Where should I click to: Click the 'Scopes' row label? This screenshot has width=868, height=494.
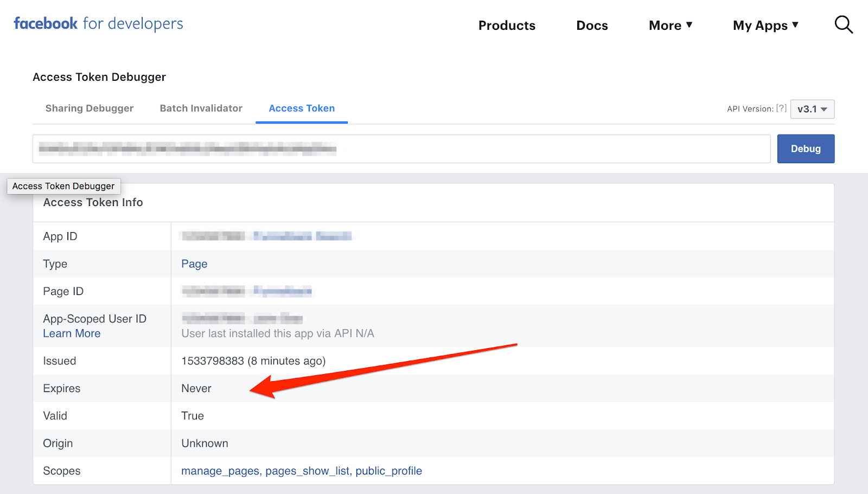tap(62, 471)
